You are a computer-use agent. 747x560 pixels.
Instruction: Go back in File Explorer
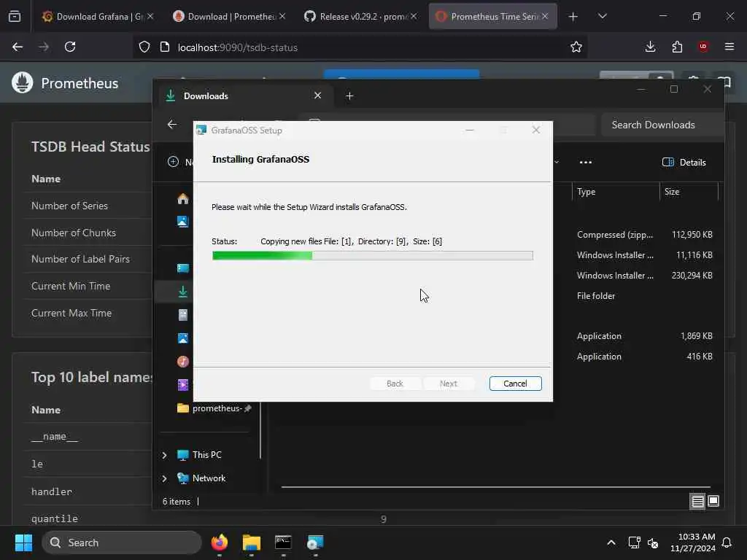tap(172, 124)
